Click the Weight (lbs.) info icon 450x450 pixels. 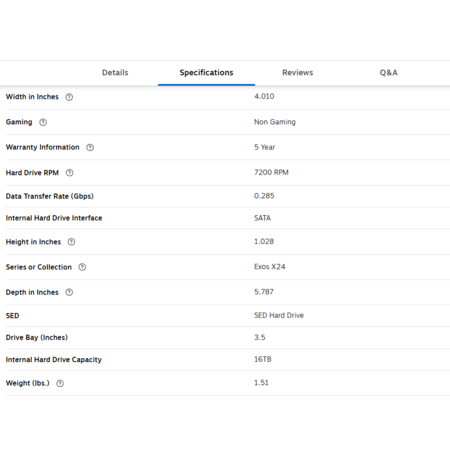[60, 383]
